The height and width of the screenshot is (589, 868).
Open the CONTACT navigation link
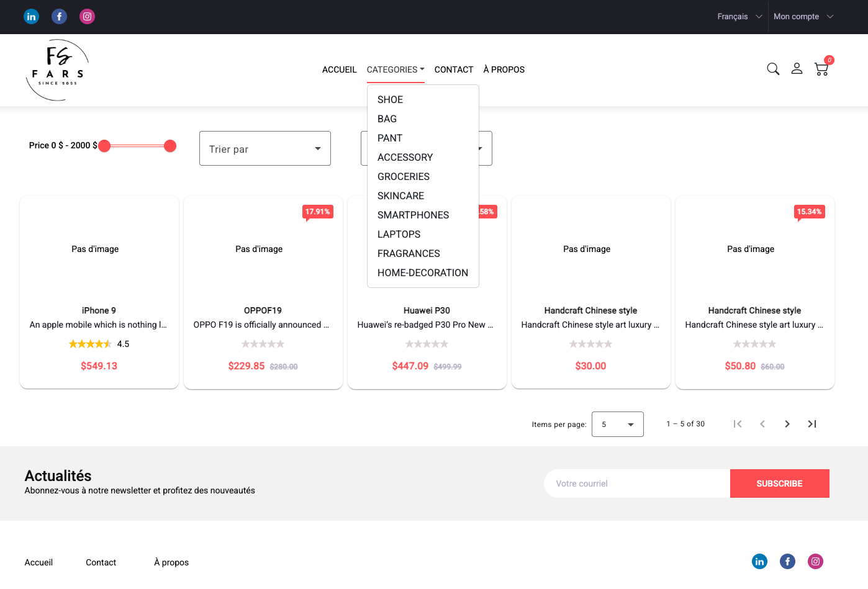click(453, 70)
